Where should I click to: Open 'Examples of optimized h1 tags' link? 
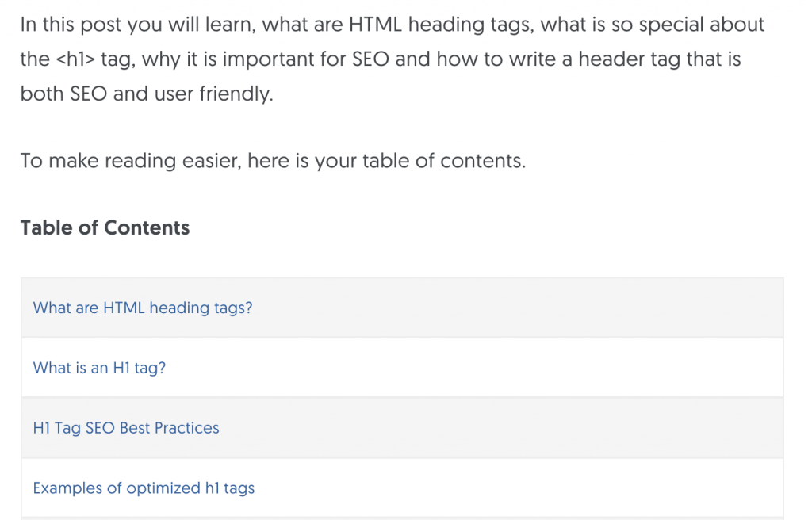click(x=144, y=488)
